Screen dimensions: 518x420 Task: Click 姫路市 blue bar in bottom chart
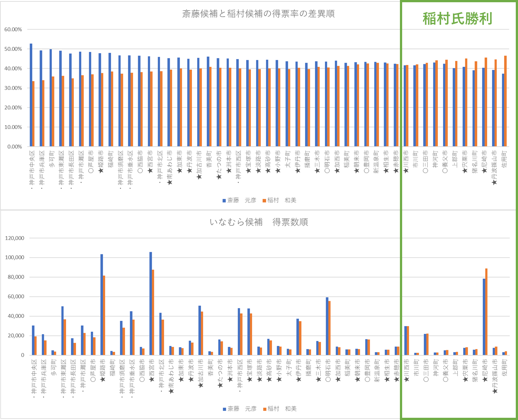tap(101, 305)
